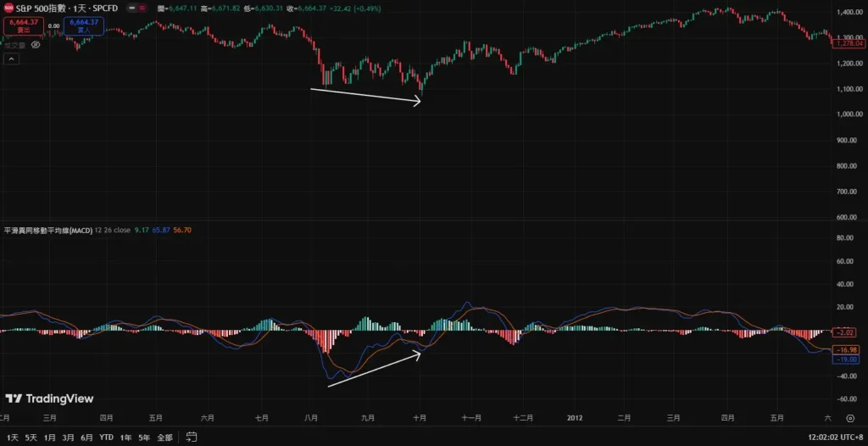Select the YTD time range

[106, 438]
